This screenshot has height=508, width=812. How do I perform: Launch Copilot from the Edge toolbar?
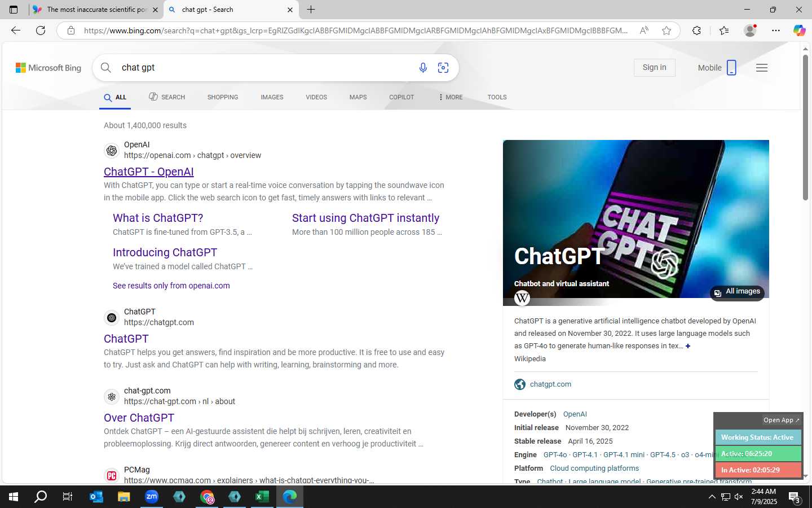[x=800, y=30]
